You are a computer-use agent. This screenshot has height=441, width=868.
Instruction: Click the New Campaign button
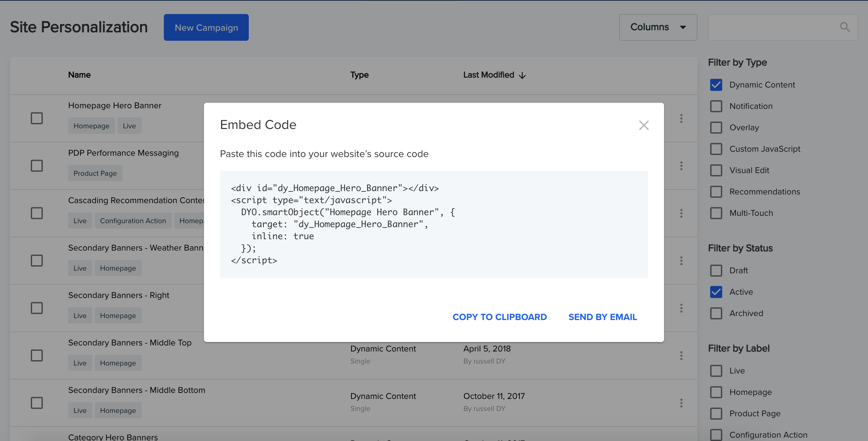pos(206,27)
